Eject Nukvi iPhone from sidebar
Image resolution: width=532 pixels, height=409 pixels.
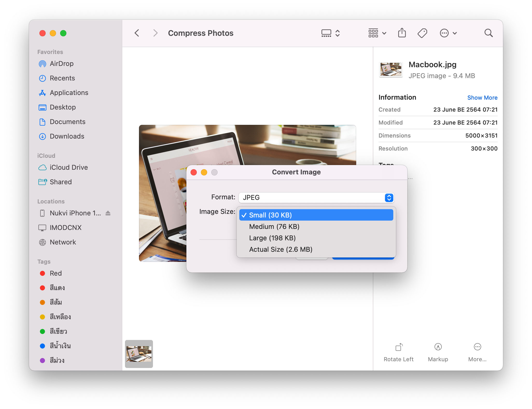pyautogui.click(x=108, y=213)
